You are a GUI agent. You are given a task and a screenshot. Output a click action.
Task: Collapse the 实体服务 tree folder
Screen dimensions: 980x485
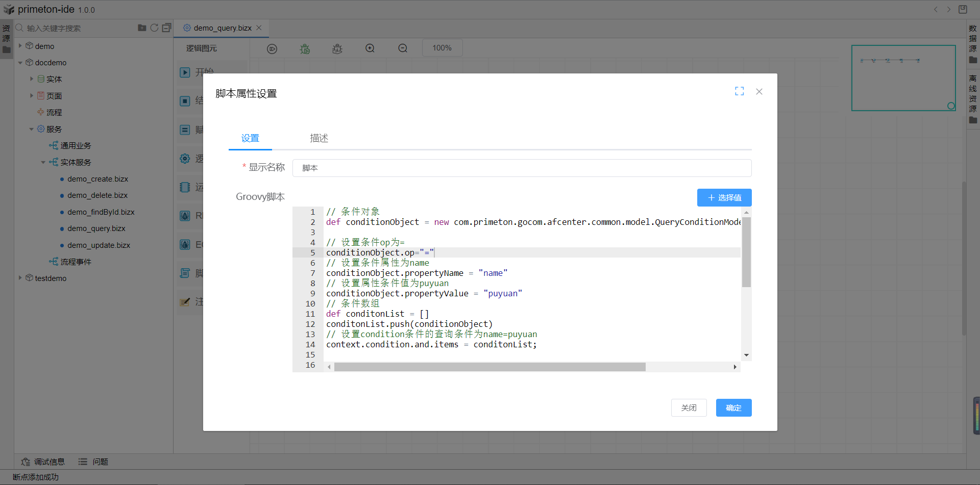click(43, 163)
